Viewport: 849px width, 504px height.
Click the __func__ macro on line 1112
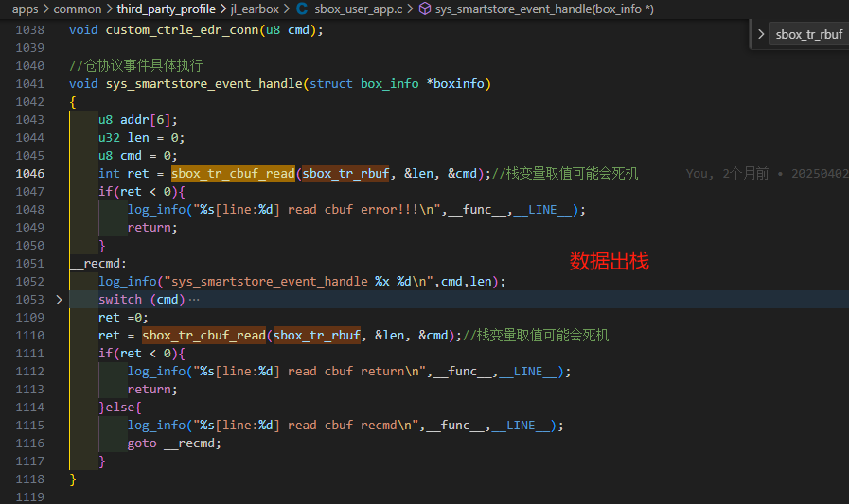(463, 372)
